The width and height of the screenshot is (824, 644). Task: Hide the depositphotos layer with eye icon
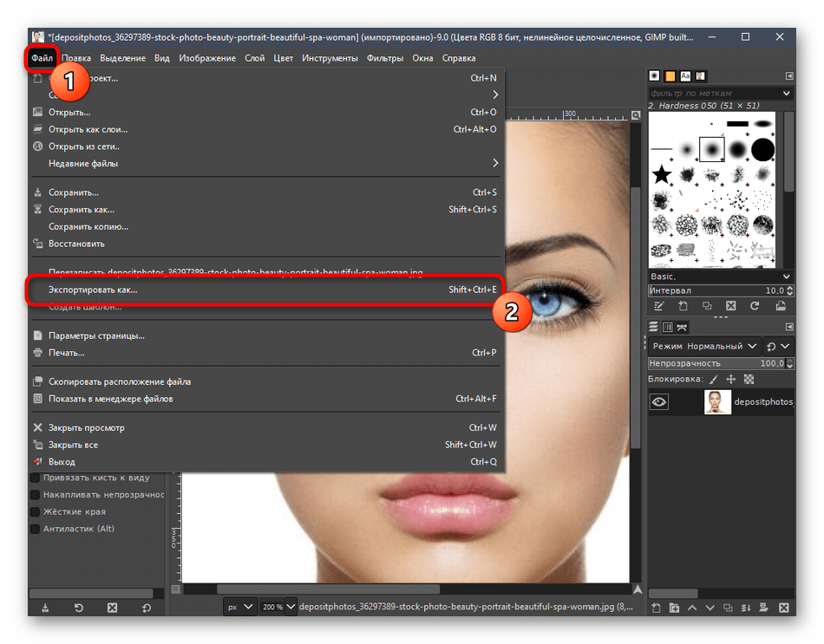pyautogui.click(x=659, y=402)
